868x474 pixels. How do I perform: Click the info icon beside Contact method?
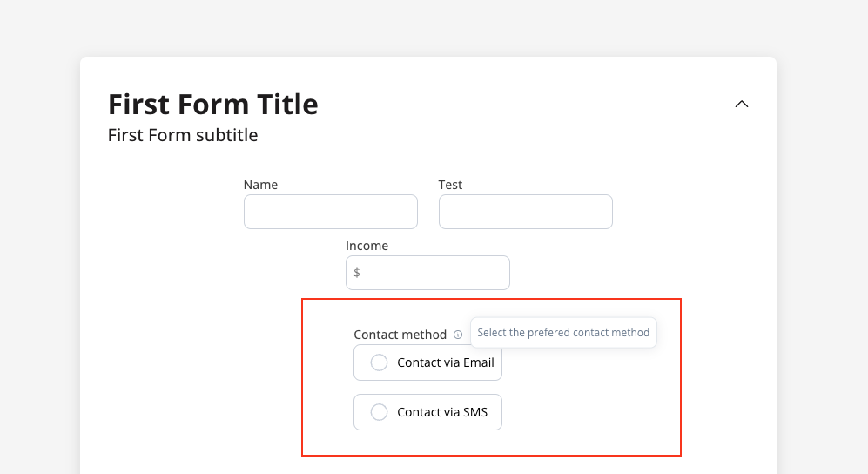tap(458, 335)
